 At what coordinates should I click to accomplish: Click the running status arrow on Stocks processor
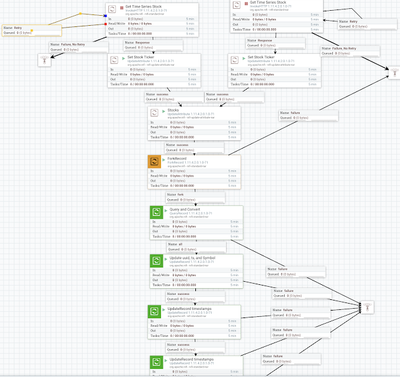[164, 111]
